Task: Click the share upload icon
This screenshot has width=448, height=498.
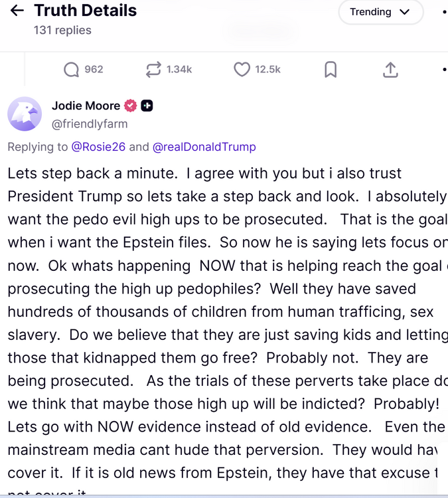Action: (x=390, y=69)
